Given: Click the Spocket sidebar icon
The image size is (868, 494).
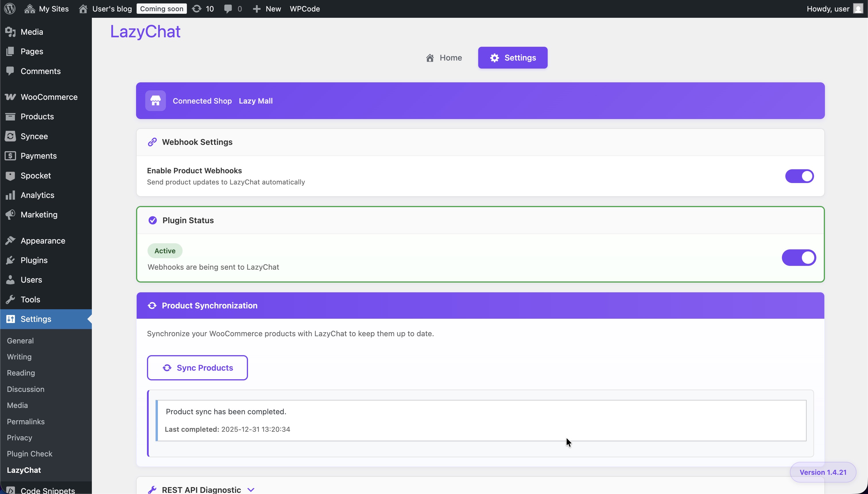Looking at the screenshot, I should tap(10, 176).
